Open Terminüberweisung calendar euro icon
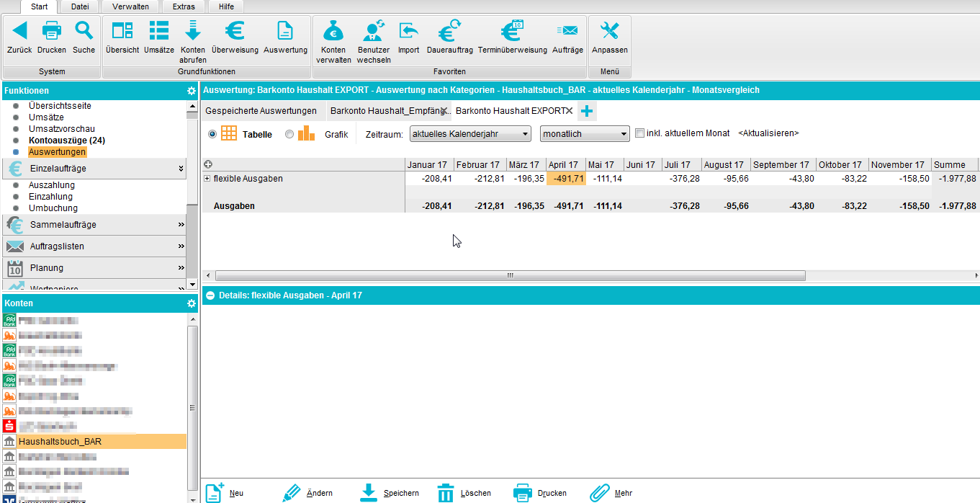Viewport: 980px width, 503px height. coord(512,30)
